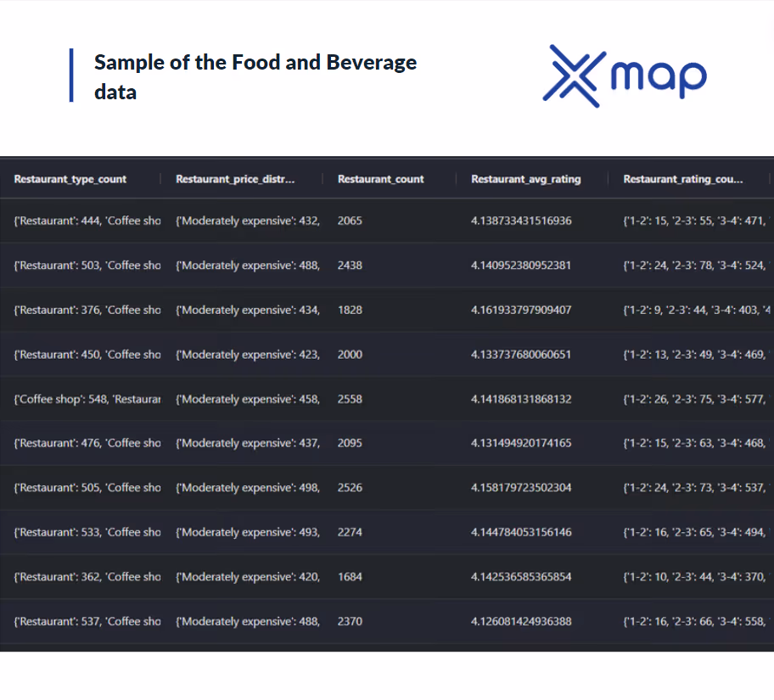The image size is (774, 700).
Task: Click average rating 4.138733431516936
Action: (x=521, y=221)
